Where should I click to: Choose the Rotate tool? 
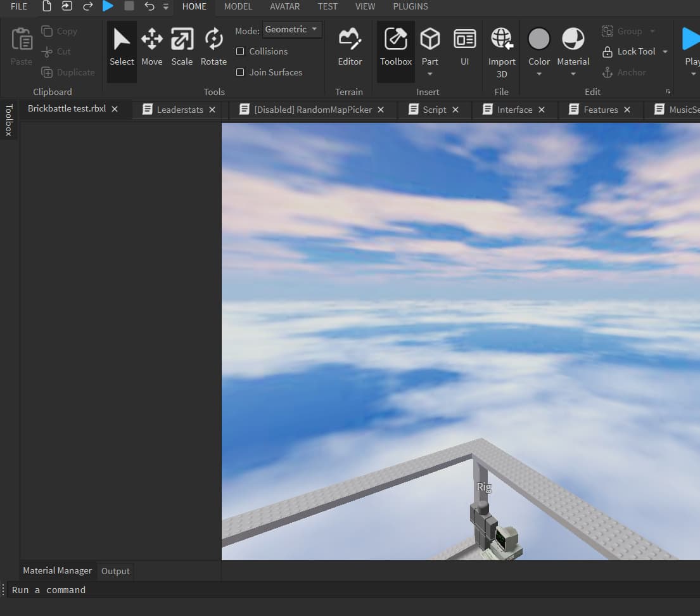(x=213, y=46)
